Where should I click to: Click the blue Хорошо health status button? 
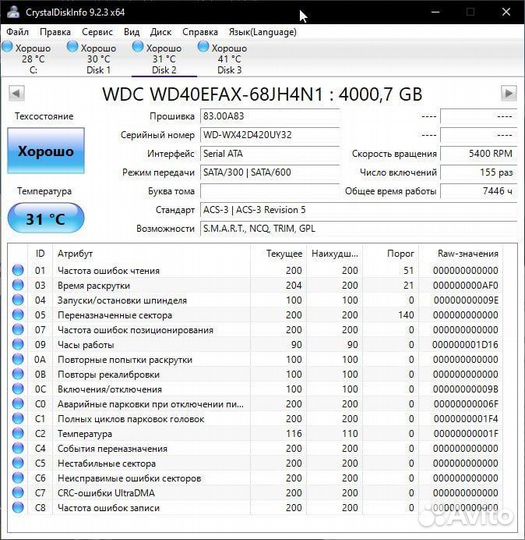click(x=46, y=150)
